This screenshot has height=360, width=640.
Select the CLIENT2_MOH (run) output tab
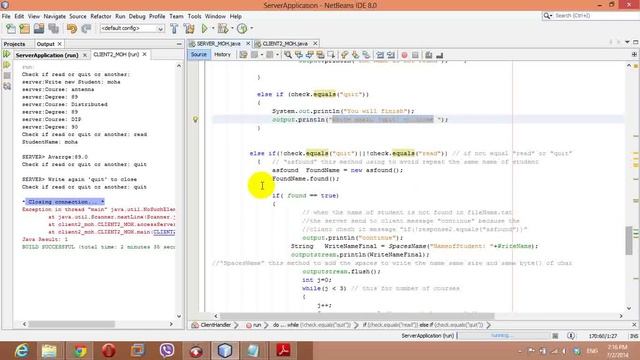[x=116, y=54]
